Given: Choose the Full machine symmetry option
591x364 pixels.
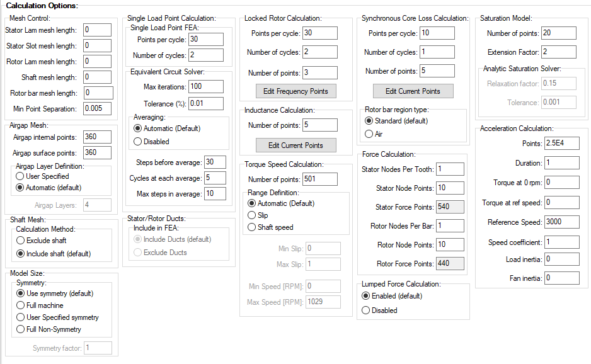Looking at the screenshot, I should coord(21,305).
